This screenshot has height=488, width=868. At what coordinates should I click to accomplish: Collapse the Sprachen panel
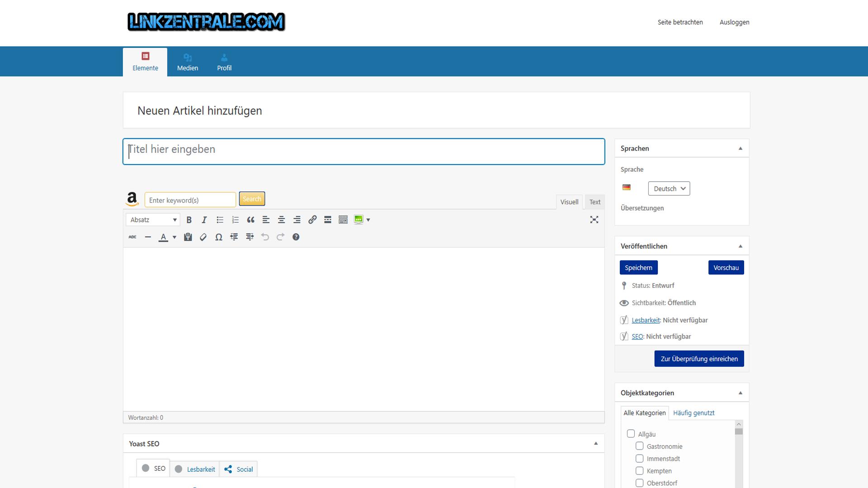coord(741,148)
